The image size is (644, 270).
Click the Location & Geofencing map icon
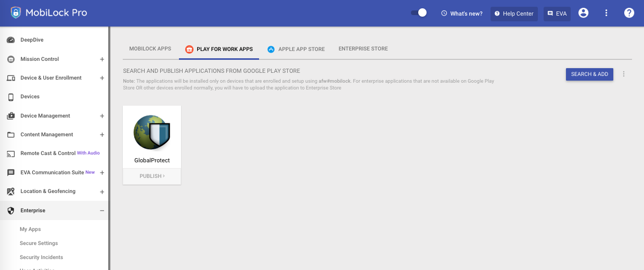tap(11, 191)
